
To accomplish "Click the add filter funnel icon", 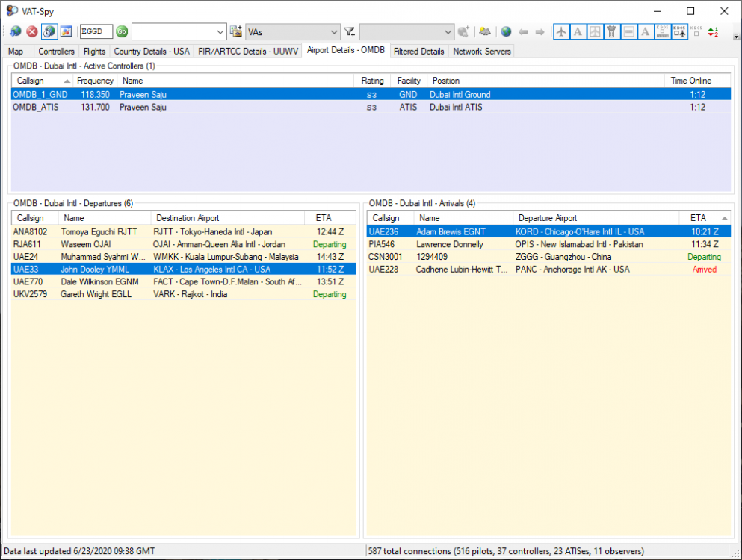I will pos(349,31).
